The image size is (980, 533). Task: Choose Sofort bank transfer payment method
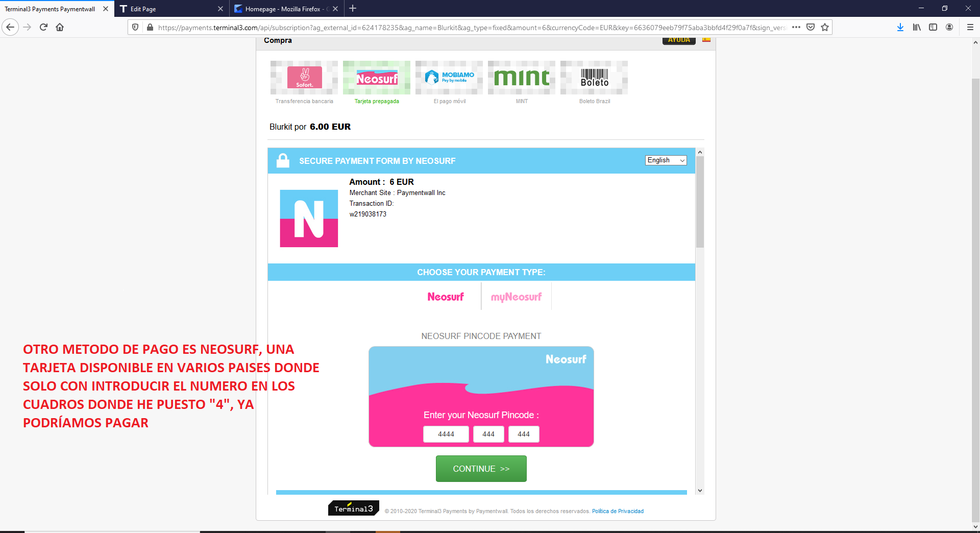coord(304,78)
